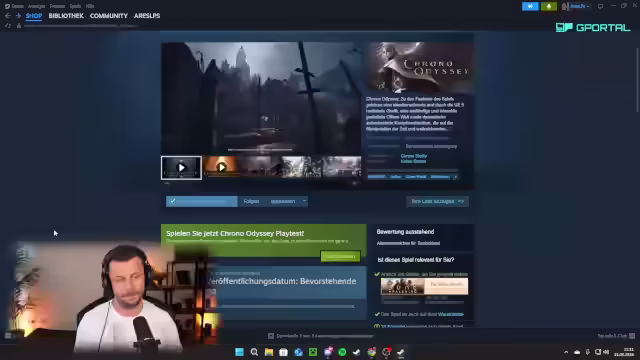The width and height of the screenshot is (640, 360).
Task: Click the Folgen button
Action: [x=251, y=201]
